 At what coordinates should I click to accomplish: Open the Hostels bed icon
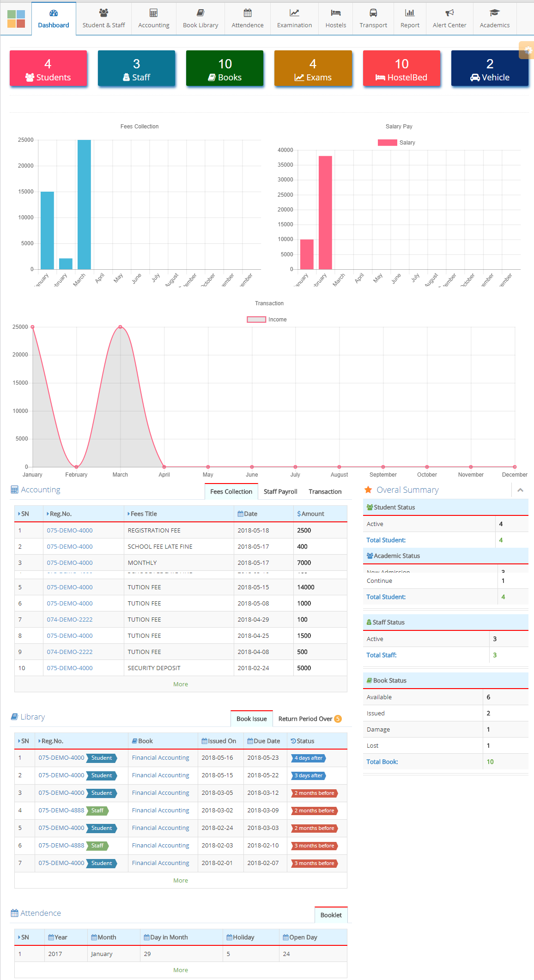click(335, 13)
